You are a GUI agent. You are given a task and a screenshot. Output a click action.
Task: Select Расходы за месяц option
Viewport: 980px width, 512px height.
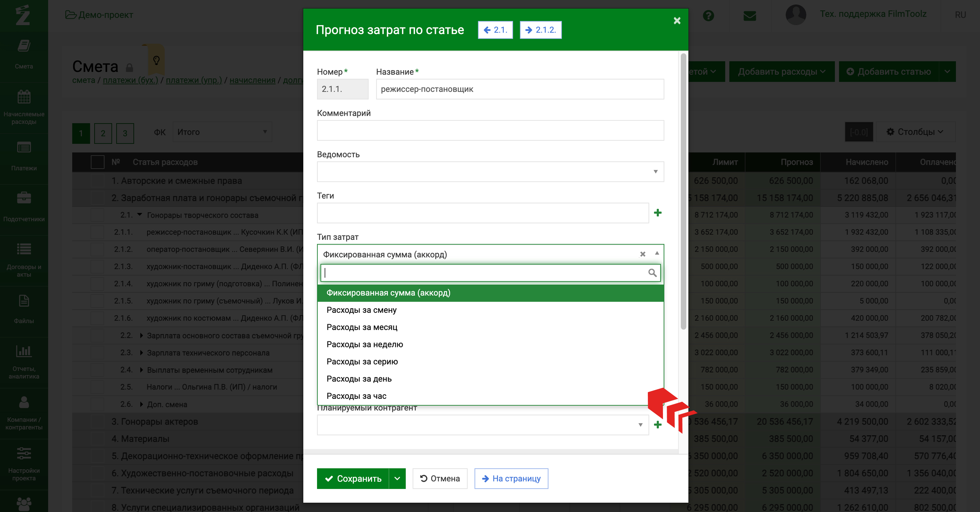coord(490,327)
